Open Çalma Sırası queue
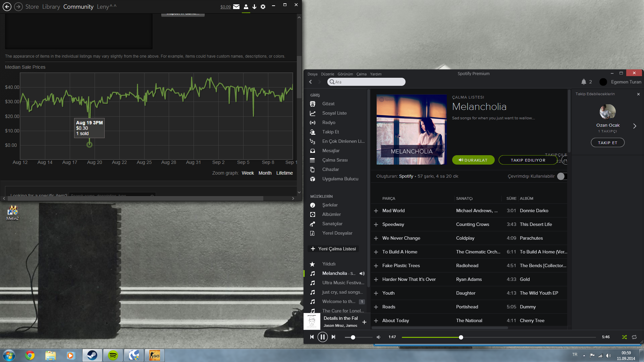The width and height of the screenshot is (644, 362). pos(335,160)
